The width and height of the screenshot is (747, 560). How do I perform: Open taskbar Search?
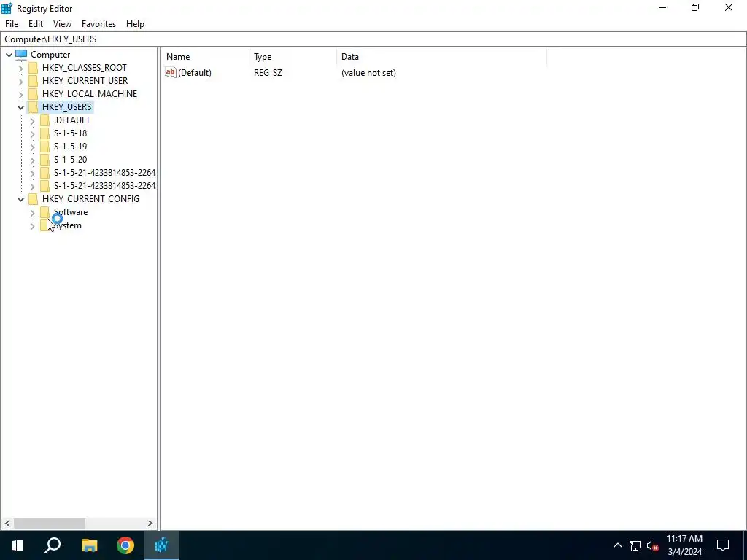(53, 545)
